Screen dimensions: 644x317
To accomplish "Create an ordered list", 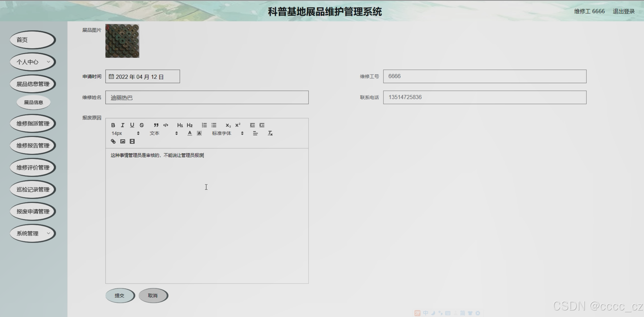I will pos(204,125).
